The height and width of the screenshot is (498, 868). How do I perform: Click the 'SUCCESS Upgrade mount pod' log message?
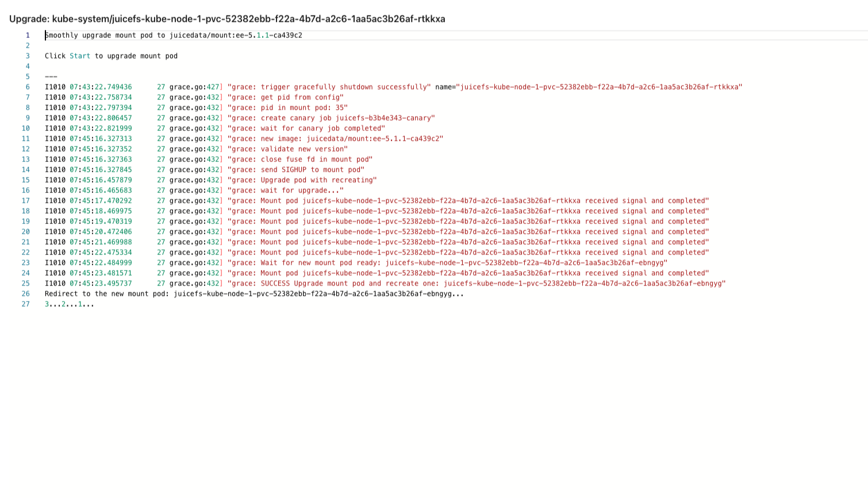(476, 283)
